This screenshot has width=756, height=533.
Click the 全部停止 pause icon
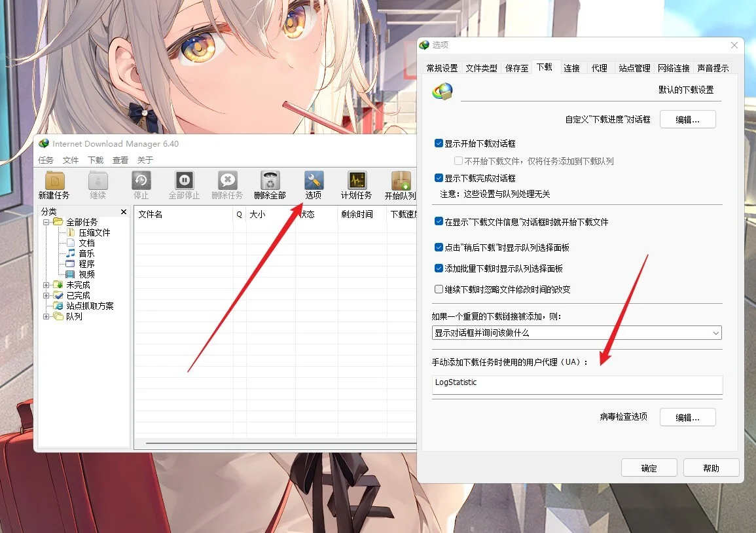point(184,181)
